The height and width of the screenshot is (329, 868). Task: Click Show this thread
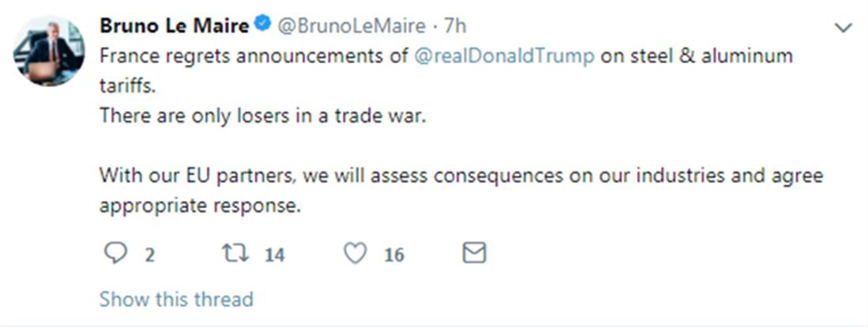176,300
